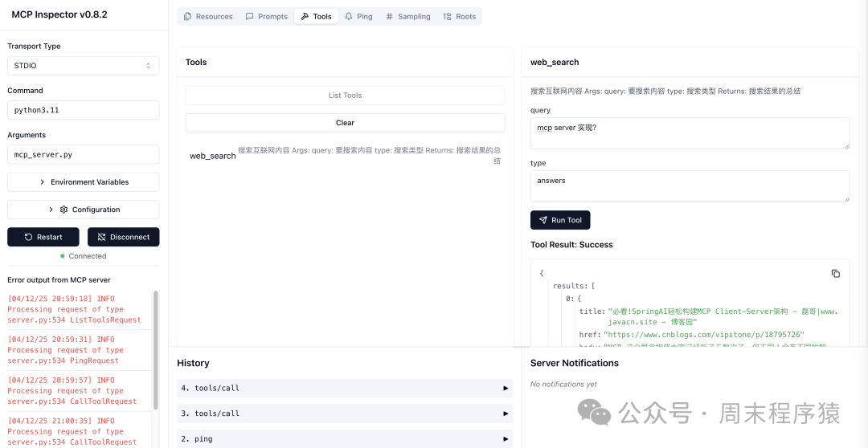Expand history entry 3. tools/call
Viewport: 868px width, 448px height.
tap(345, 413)
